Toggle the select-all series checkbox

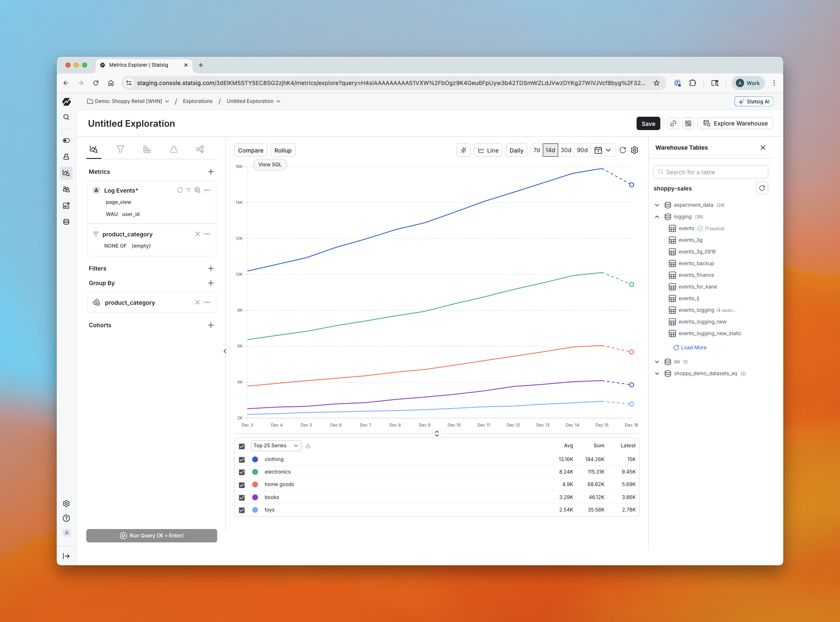[242, 446]
